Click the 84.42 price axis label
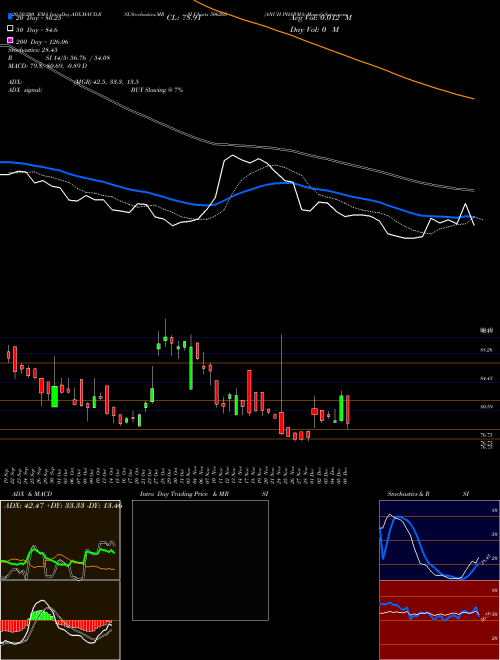The width and height of the screenshot is (500, 660). click(x=487, y=378)
